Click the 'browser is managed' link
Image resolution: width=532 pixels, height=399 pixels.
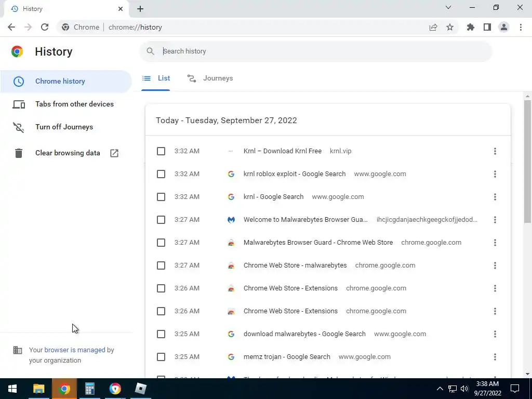pos(75,350)
